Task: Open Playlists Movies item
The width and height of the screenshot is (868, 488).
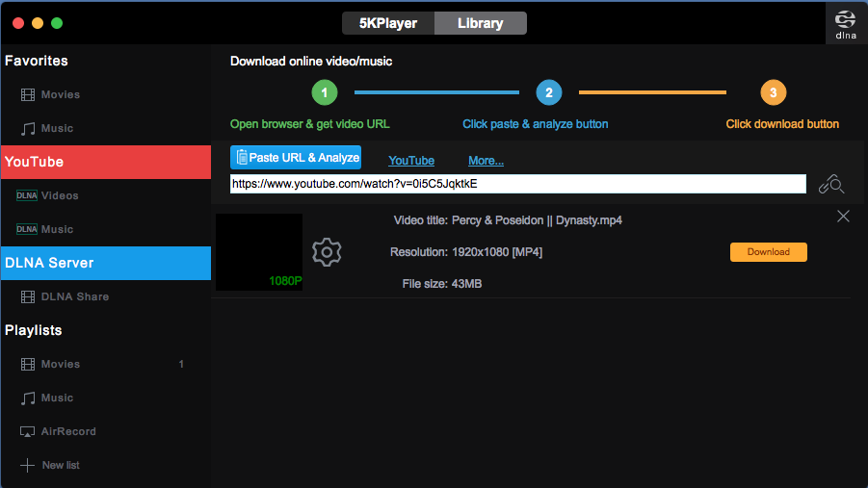Action: click(106, 364)
